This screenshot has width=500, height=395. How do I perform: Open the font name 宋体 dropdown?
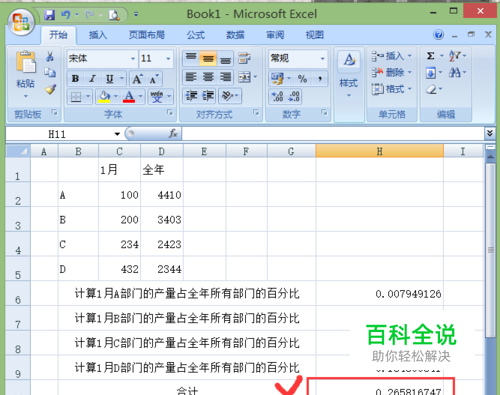[133, 59]
